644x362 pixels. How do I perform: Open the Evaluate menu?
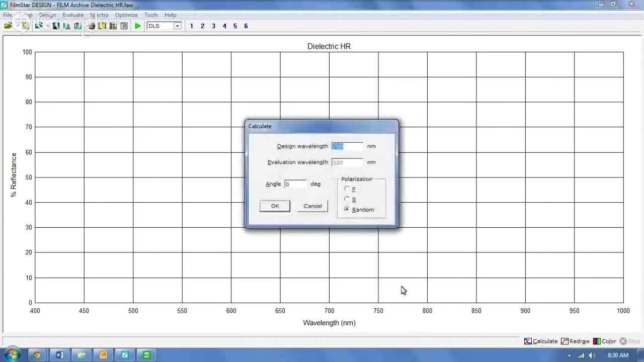coord(73,15)
